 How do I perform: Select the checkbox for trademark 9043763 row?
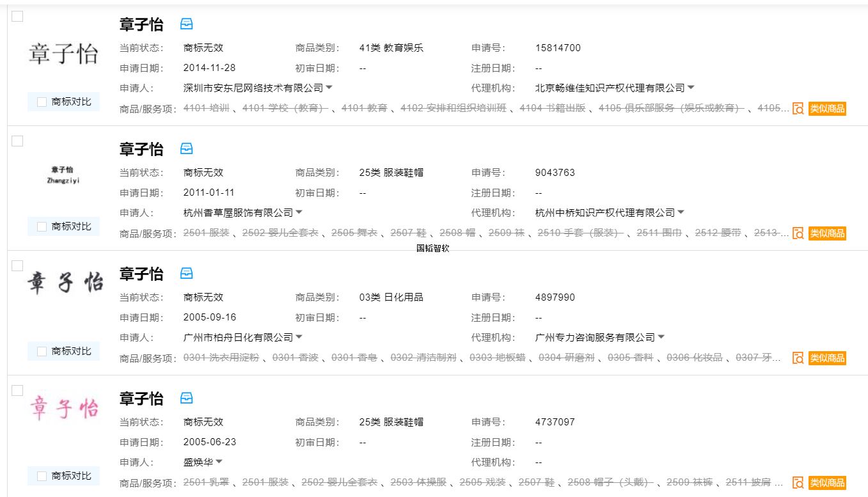[x=18, y=141]
